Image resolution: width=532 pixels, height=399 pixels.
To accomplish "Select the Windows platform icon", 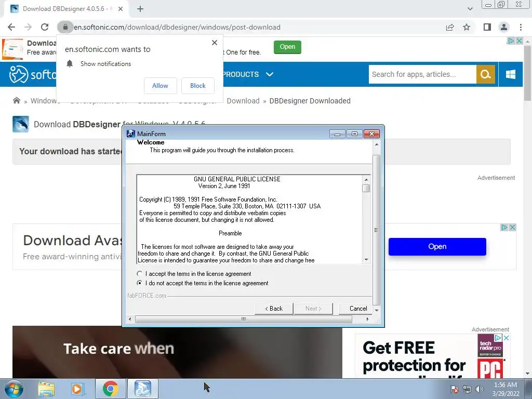I will point(511,74).
